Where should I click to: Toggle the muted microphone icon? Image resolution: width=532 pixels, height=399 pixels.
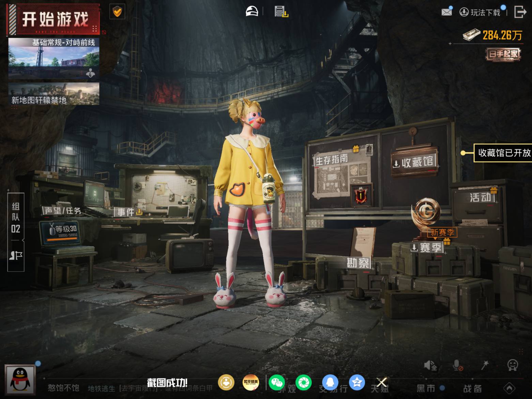pos(457,366)
